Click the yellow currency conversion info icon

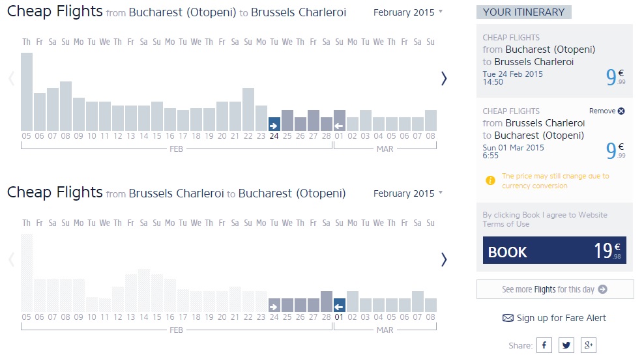tap(491, 180)
